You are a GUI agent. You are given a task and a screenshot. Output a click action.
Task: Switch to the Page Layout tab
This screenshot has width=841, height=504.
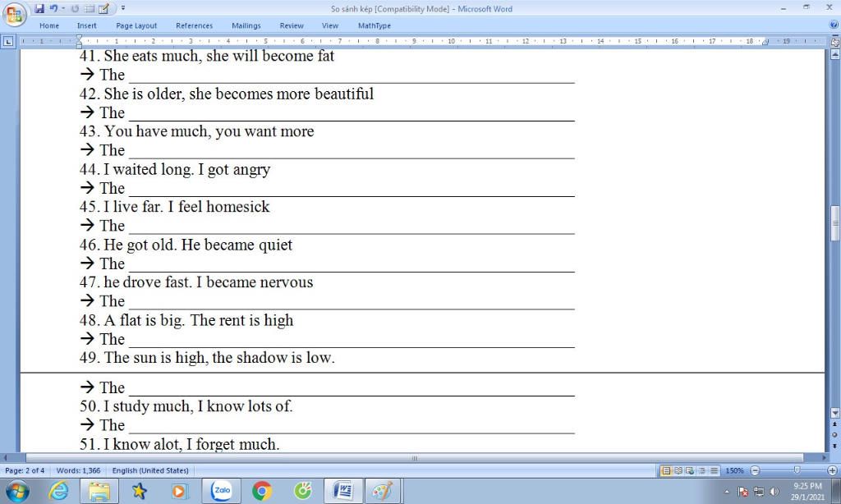coord(136,25)
